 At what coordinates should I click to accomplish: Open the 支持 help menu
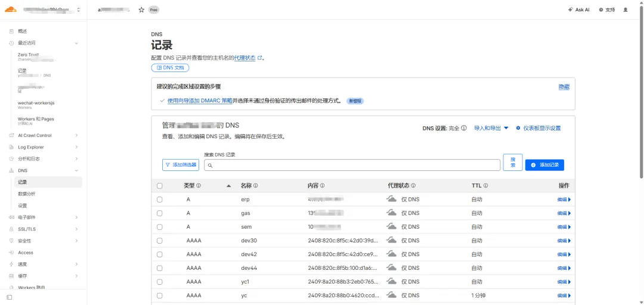(x=607, y=10)
